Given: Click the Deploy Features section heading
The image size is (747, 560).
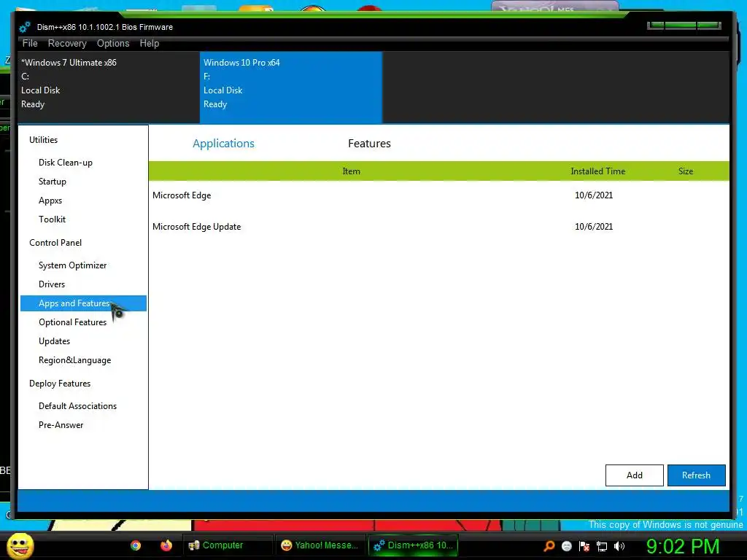Looking at the screenshot, I should click(x=60, y=384).
